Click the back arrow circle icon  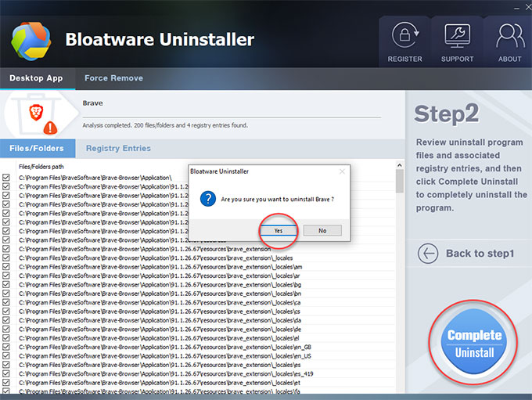point(428,254)
